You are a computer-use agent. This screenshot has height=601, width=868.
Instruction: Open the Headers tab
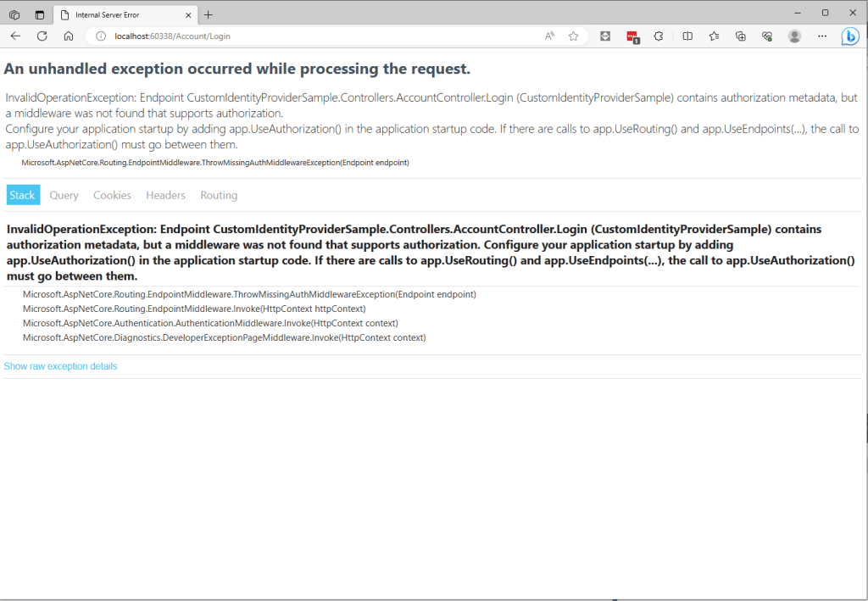click(x=165, y=195)
